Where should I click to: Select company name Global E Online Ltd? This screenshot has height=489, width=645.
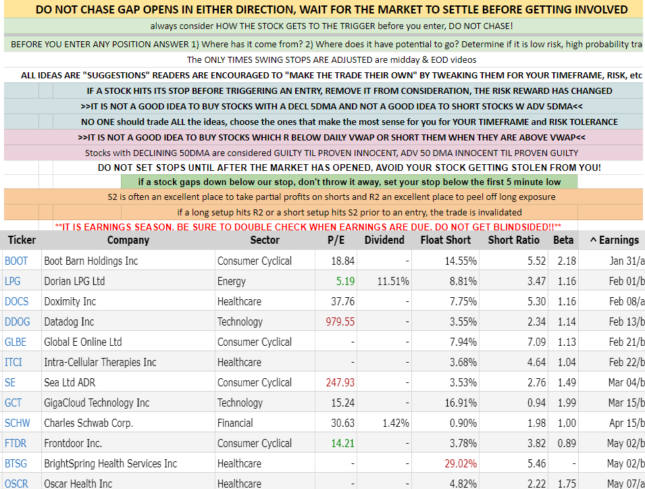coord(83,342)
